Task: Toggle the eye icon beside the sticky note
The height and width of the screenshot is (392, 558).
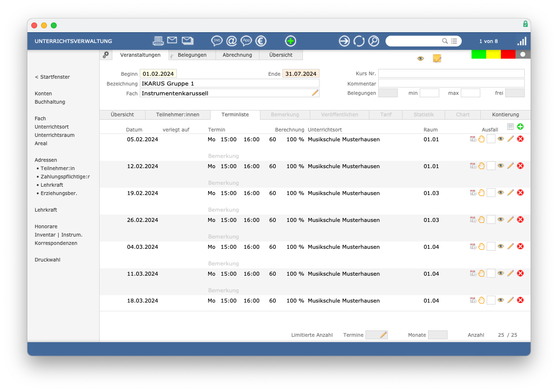Action: pos(421,58)
